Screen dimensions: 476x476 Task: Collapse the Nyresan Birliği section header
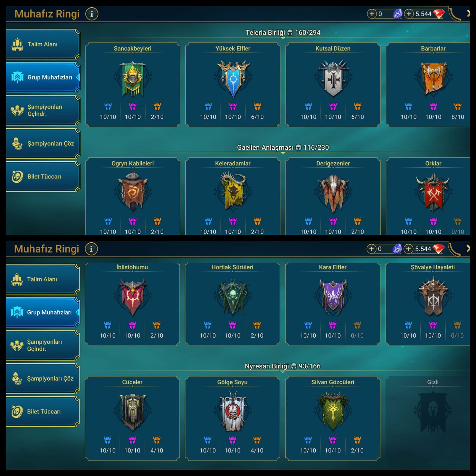(283, 366)
